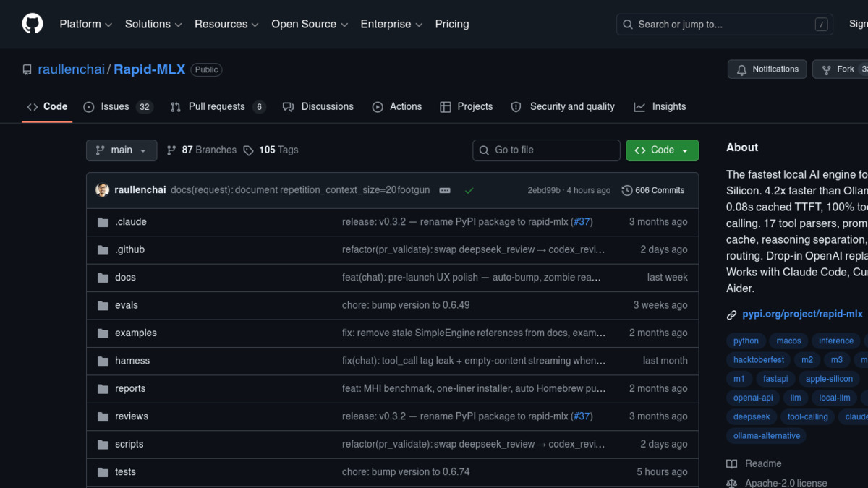Screen dimensions: 868x488
Task: Click the scripts folder icon
Action: click(103, 445)
